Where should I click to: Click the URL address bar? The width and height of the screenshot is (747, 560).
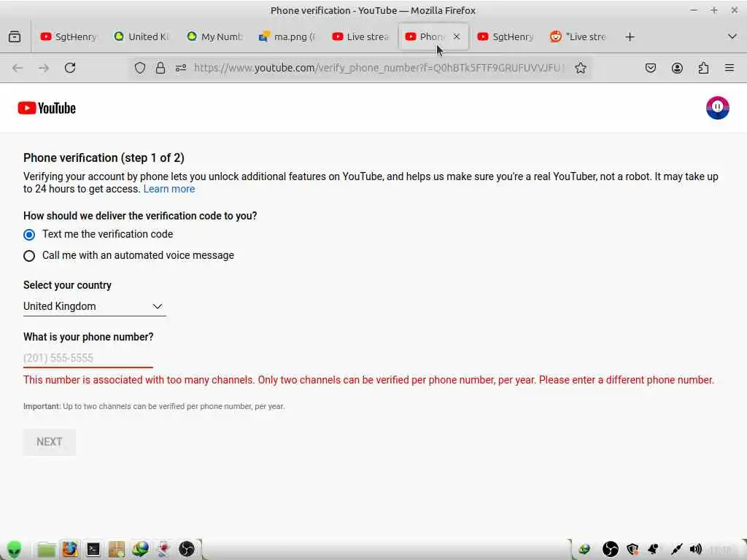pyautogui.click(x=379, y=68)
